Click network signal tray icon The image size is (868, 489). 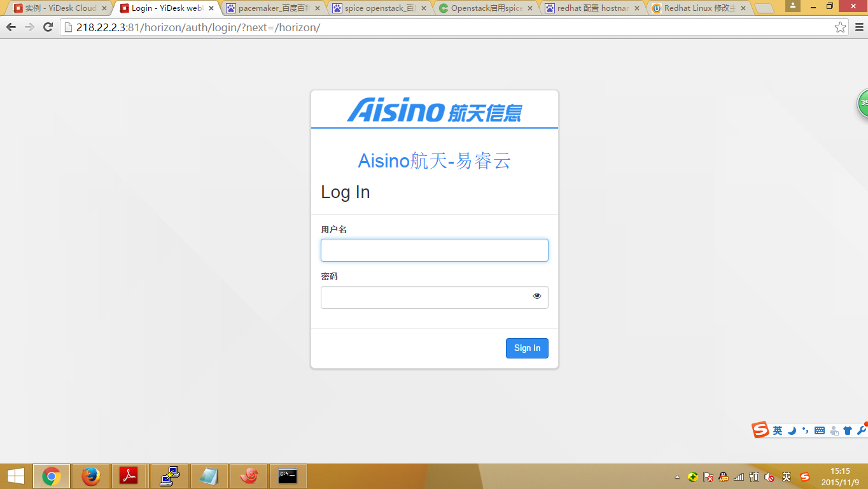[x=739, y=476]
